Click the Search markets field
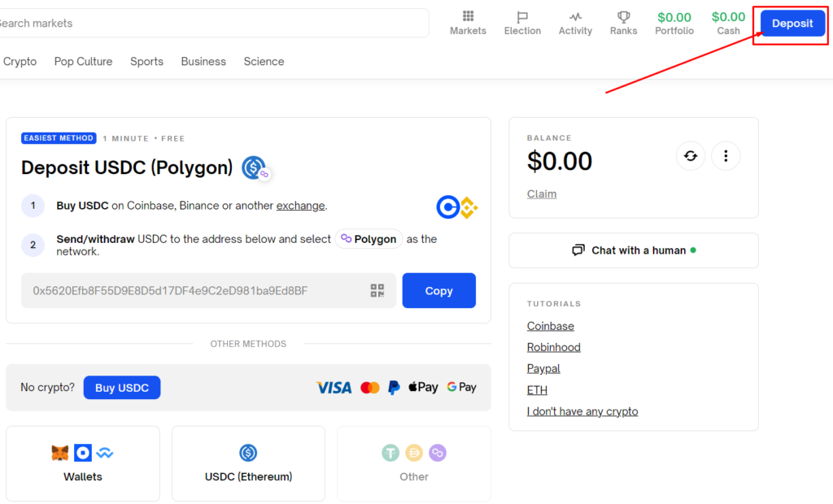This screenshot has height=504, width=833. [x=212, y=24]
